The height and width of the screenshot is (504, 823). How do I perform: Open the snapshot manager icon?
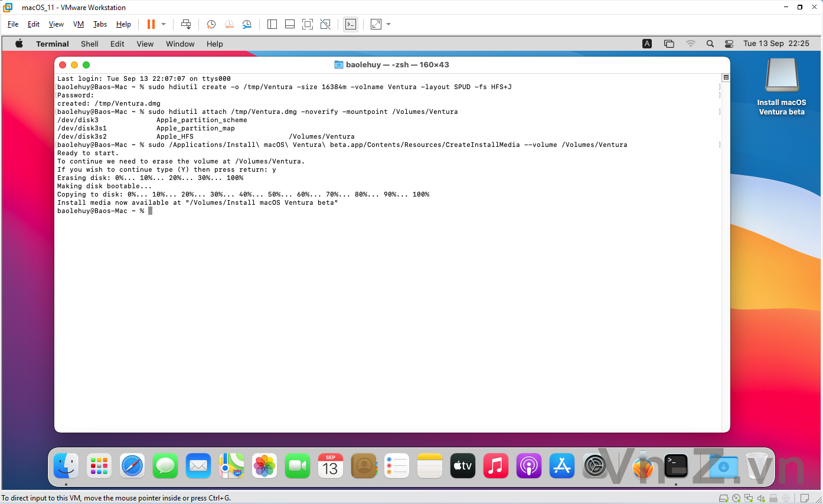(247, 24)
